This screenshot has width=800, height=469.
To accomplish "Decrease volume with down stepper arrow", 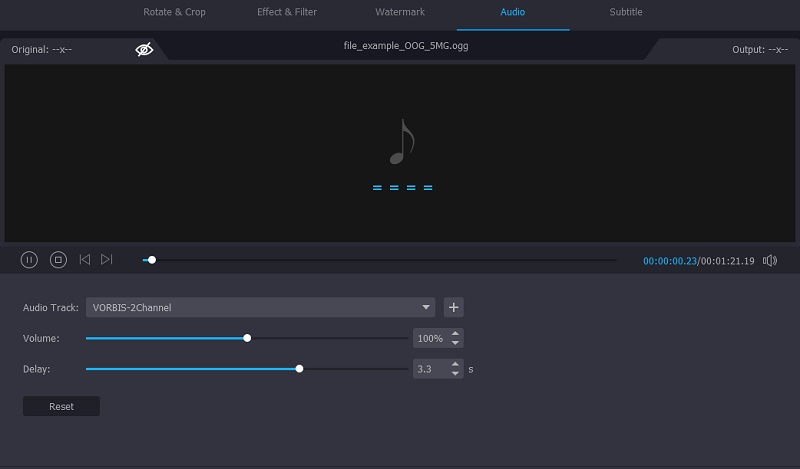I will click(x=456, y=343).
